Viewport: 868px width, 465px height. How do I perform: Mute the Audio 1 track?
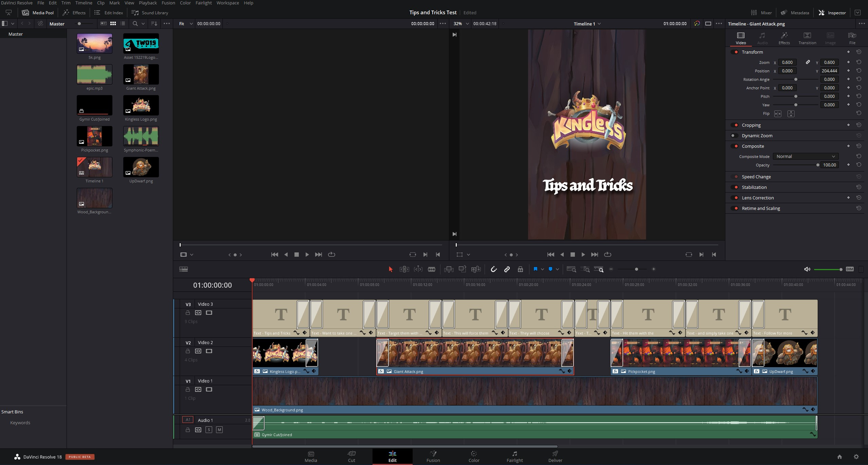point(219,430)
